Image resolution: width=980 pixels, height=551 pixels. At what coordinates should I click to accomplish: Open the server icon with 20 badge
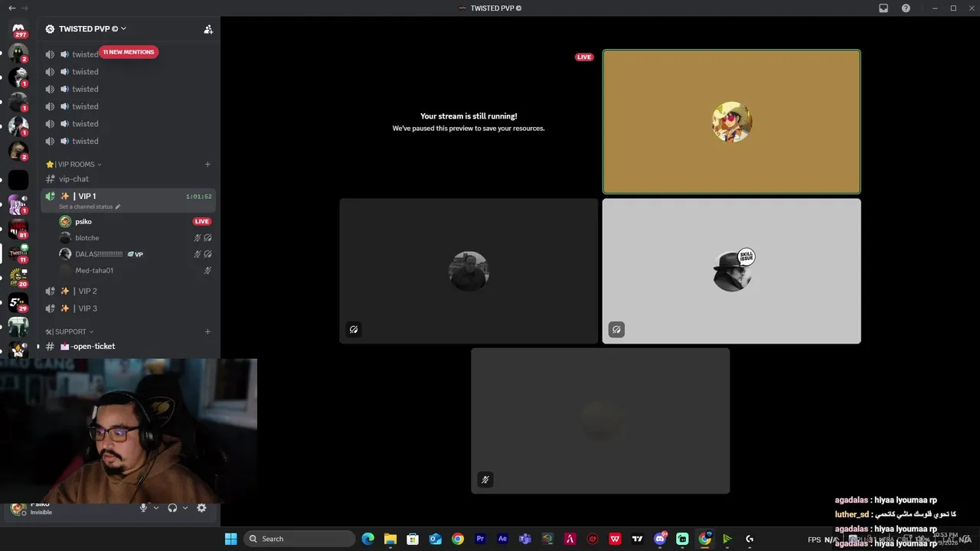[x=18, y=278]
